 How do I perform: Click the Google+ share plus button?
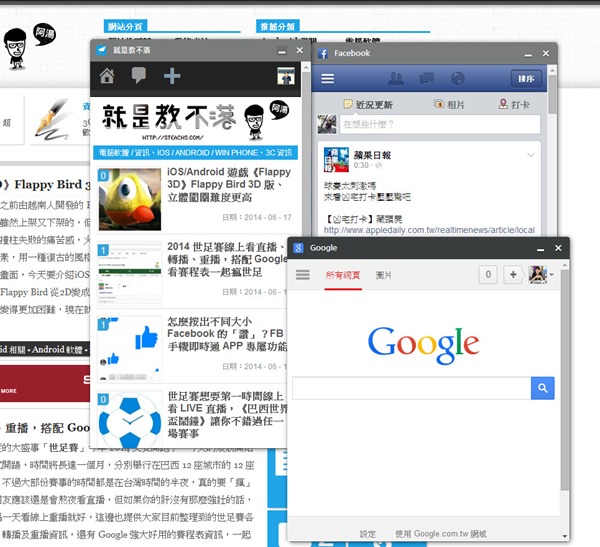513,274
